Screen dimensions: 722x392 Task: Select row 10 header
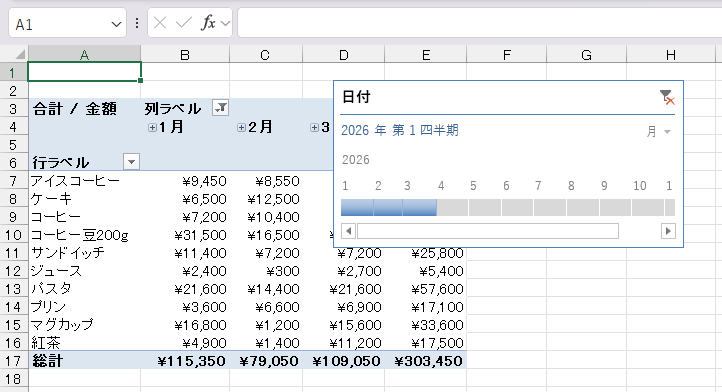point(13,235)
